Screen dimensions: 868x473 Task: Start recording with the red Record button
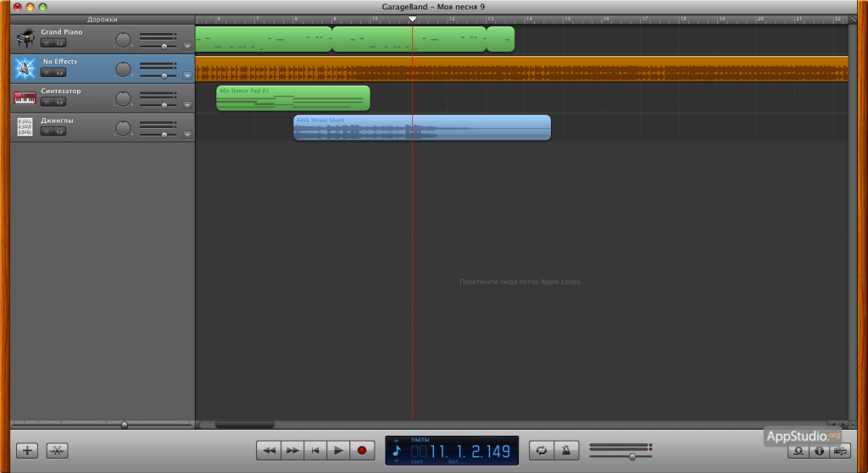click(x=362, y=450)
